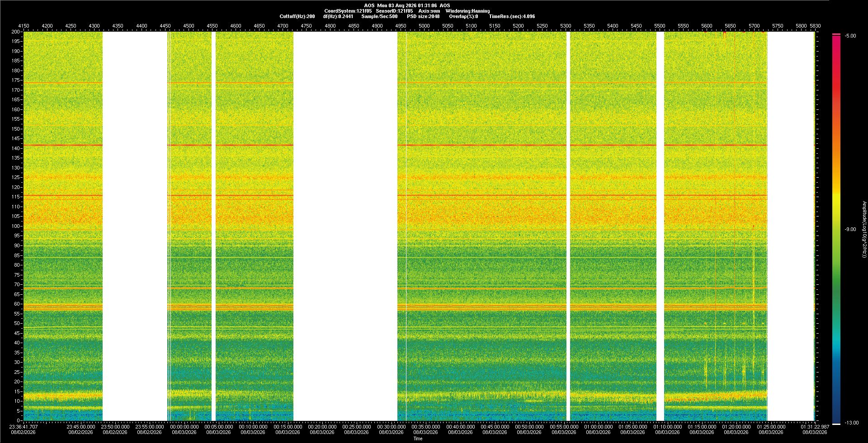Image resolution: width=868 pixels, height=443 pixels.
Task: Click the -13.00 colorbar minimum label
Action: 852,423
